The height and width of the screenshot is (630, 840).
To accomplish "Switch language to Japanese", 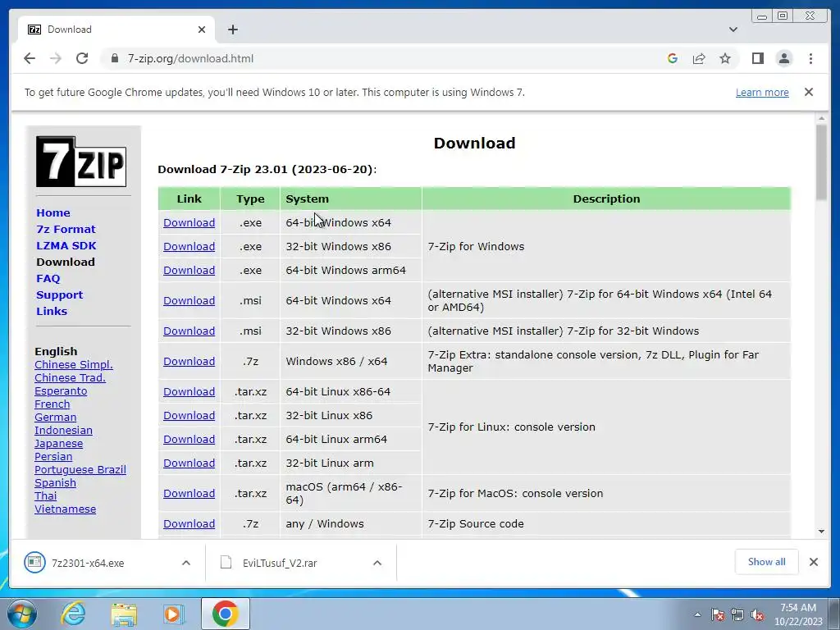I will point(58,443).
